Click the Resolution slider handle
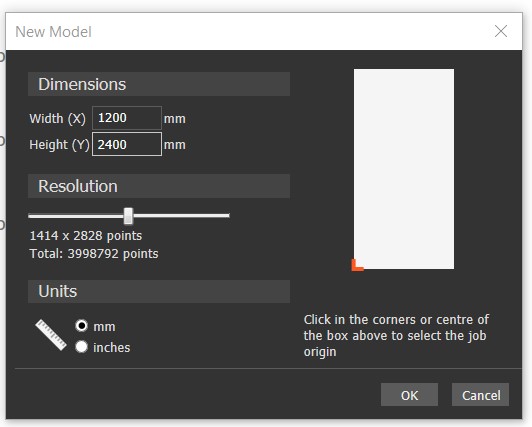Image resolution: width=532 pixels, height=427 pixels. tap(128, 216)
